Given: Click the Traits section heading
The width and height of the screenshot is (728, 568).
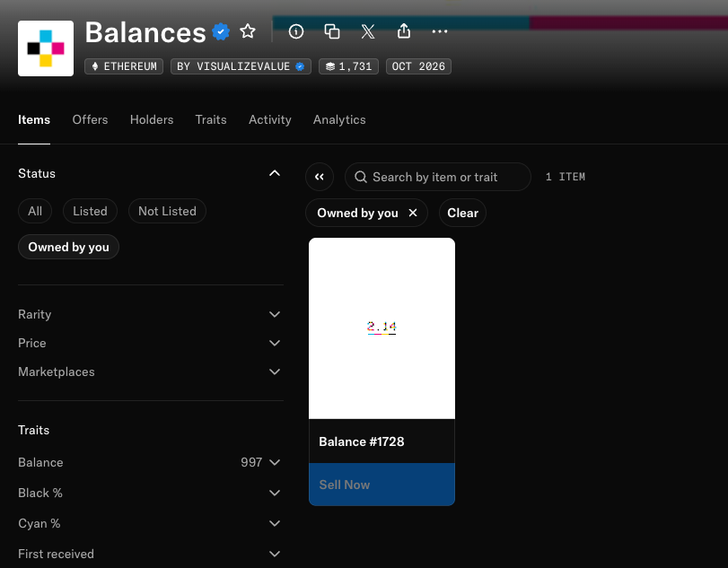Looking at the screenshot, I should pyautogui.click(x=33, y=430).
